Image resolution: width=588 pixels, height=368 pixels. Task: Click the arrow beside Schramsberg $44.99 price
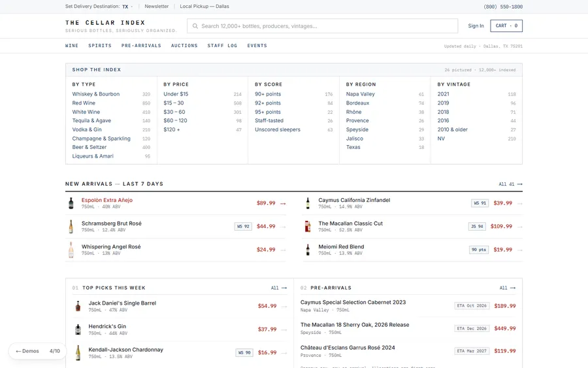[x=283, y=227]
